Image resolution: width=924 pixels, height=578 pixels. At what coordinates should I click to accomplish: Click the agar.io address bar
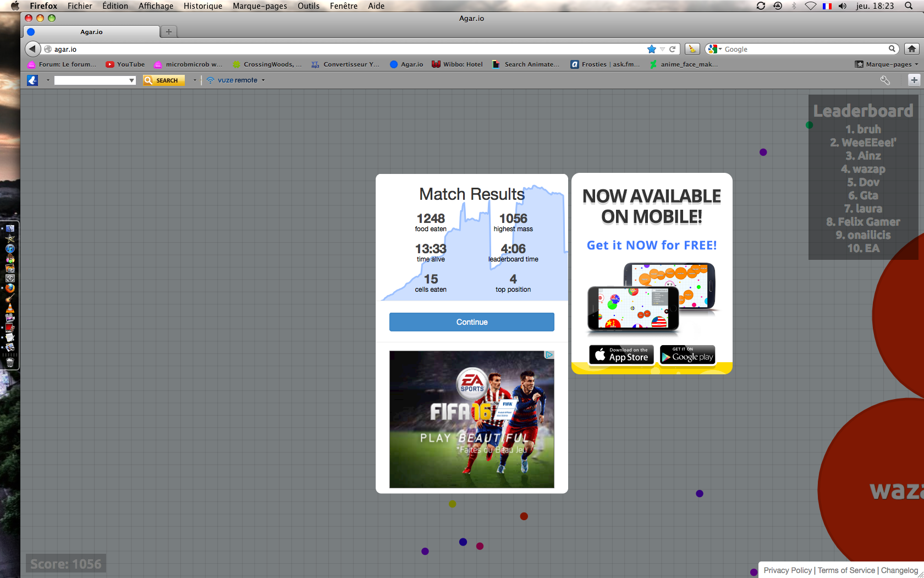(346, 49)
